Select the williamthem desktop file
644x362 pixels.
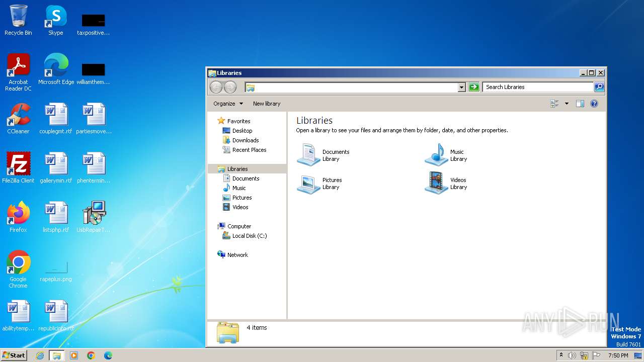click(x=94, y=73)
